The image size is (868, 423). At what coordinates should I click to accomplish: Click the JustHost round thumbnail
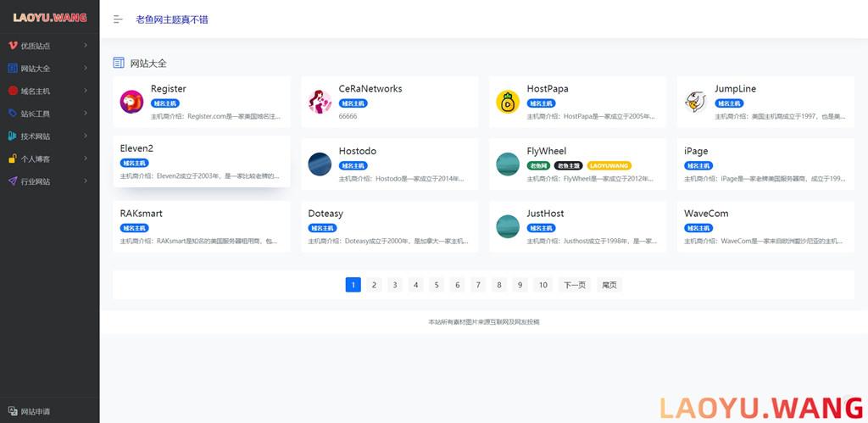508,226
